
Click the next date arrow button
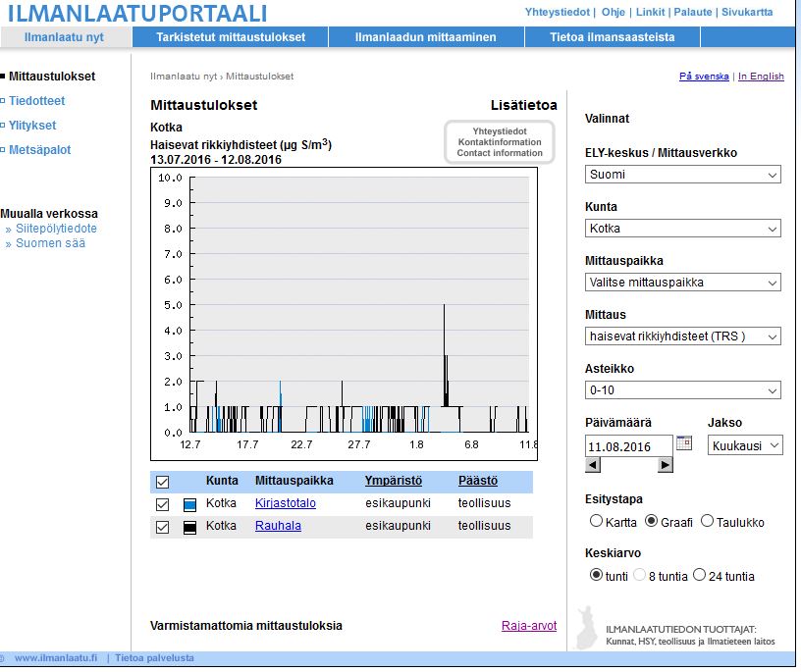665,465
